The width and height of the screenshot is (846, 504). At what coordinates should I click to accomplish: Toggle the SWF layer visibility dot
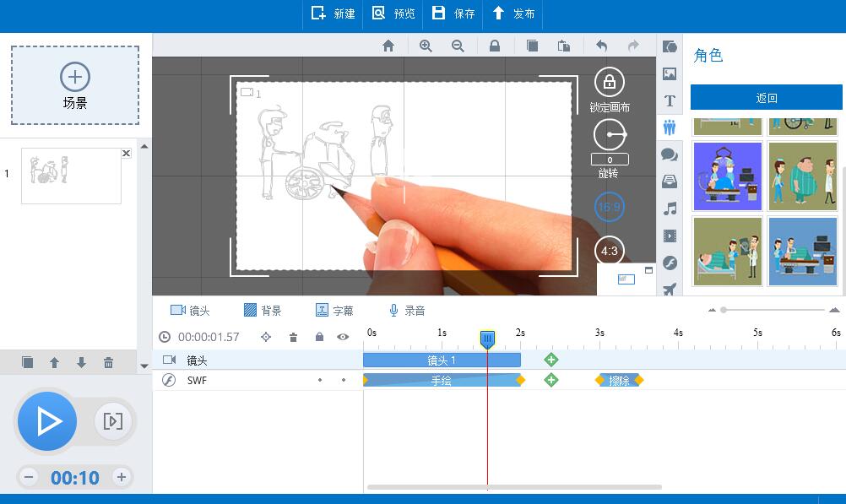(343, 381)
